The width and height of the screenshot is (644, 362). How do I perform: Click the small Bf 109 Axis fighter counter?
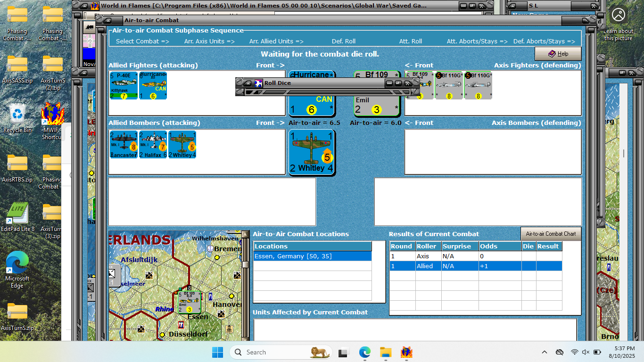pyautogui.click(x=420, y=85)
